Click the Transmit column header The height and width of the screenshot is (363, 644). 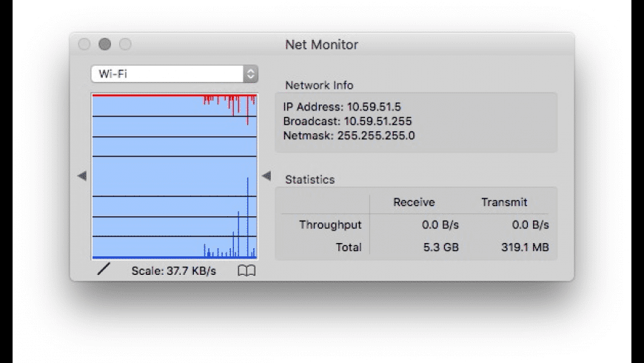point(504,202)
